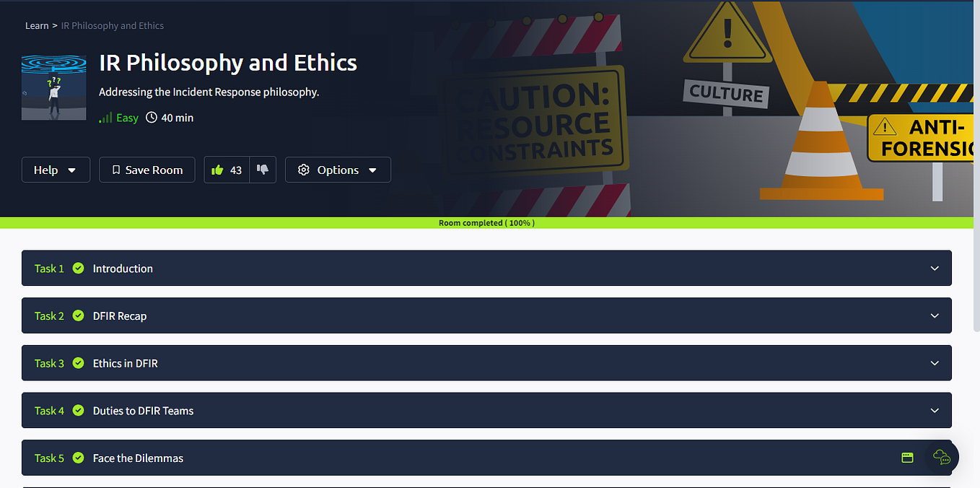Image resolution: width=980 pixels, height=488 pixels.
Task: Select Learn in the breadcrumb trail
Action: pyautogui.click(x=37, y=25)
